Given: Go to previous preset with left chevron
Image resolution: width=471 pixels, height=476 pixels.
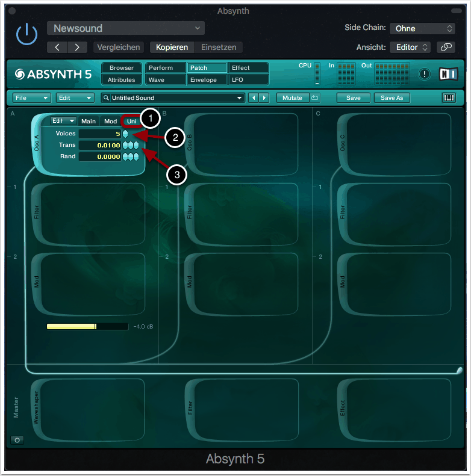Looking at the screenshot, I should click(x=57, y=48).
